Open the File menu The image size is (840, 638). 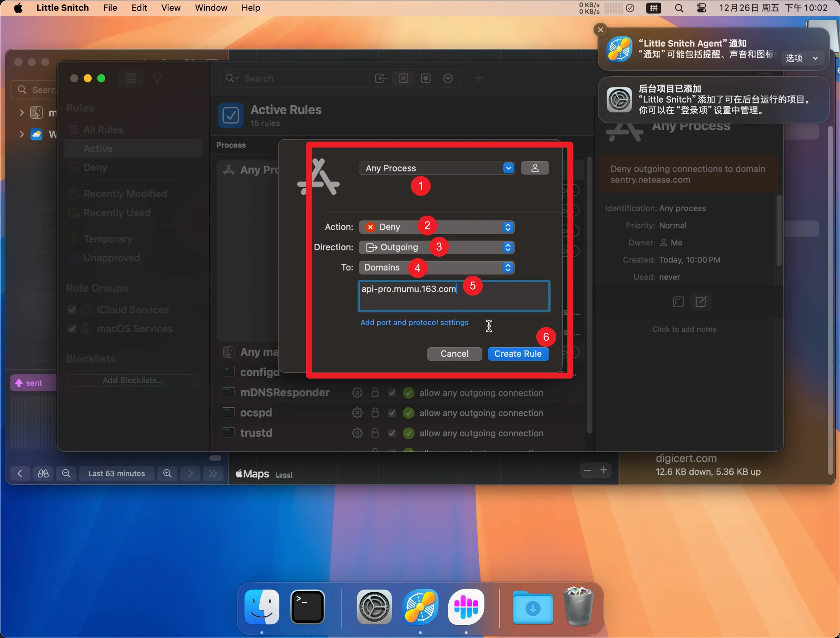(x=110, y=8)
